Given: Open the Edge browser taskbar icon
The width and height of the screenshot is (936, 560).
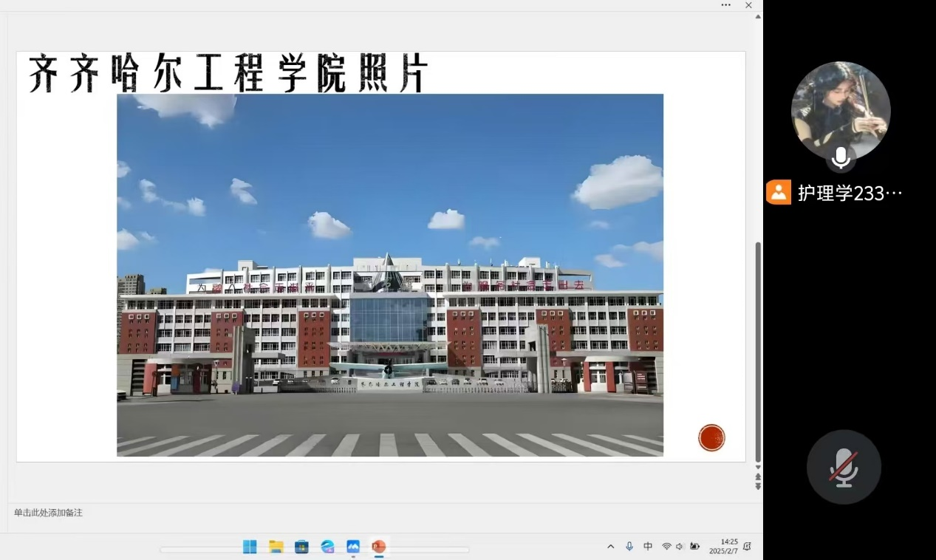Looking at the screenshot, I should [x=327, y=547].
